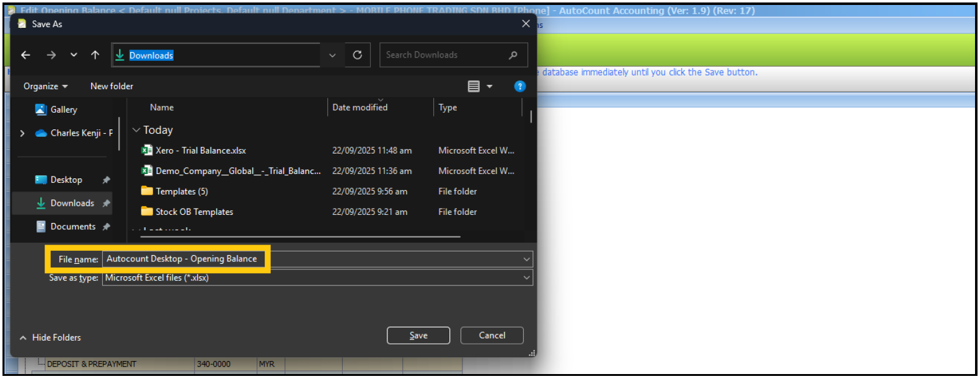Click the pin icon beside Downloads

click(x=106, y=203)
